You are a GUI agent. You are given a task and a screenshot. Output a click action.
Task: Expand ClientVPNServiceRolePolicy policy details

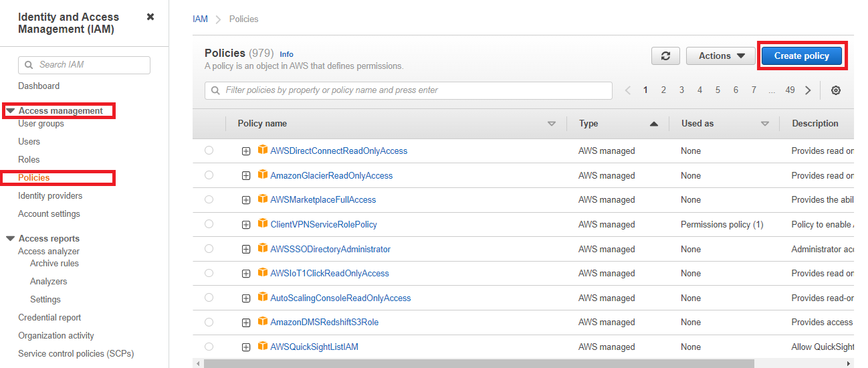[246, 225]
